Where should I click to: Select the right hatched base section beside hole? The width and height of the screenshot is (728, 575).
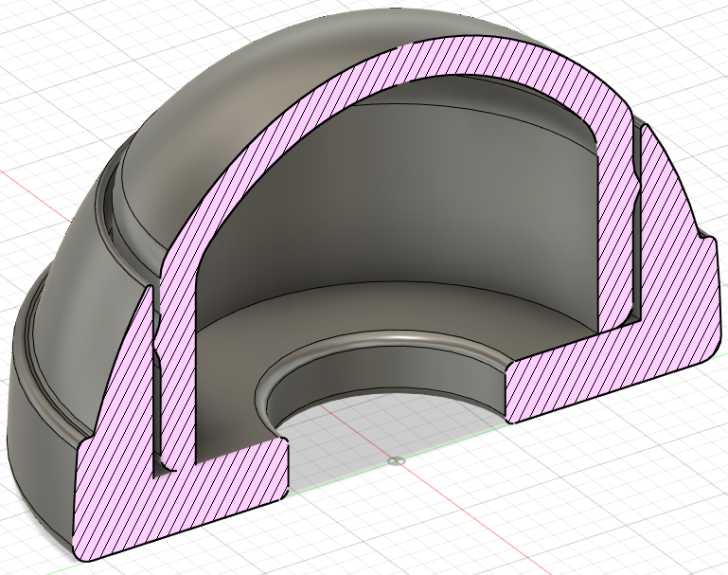pyautogui.click(x=604, y=367)
